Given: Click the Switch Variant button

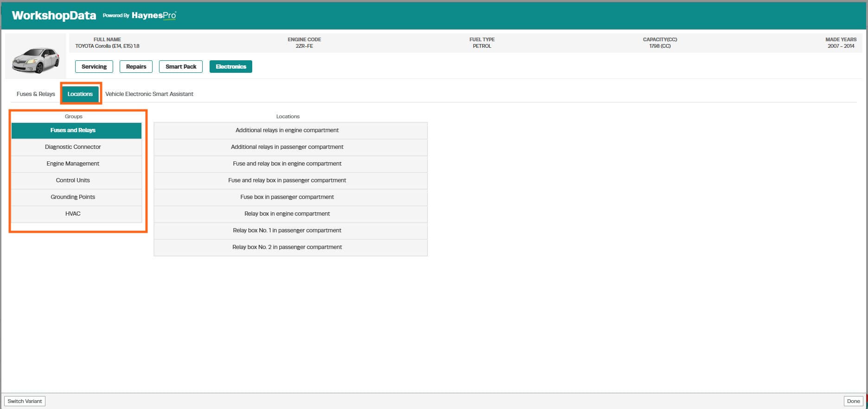Looking at the screenshot, I should tap(25, 401).
